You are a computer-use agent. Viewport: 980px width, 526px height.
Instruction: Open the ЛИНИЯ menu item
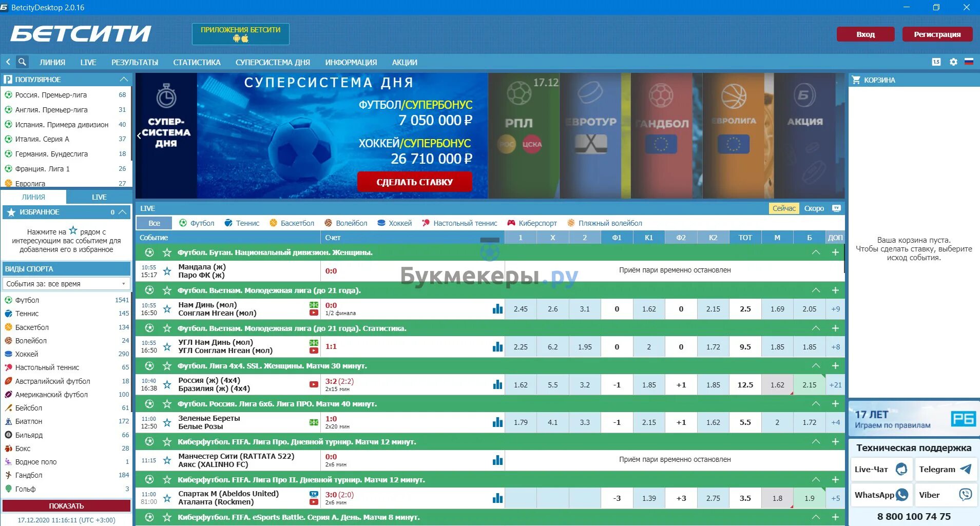click(x=52, y=62)
